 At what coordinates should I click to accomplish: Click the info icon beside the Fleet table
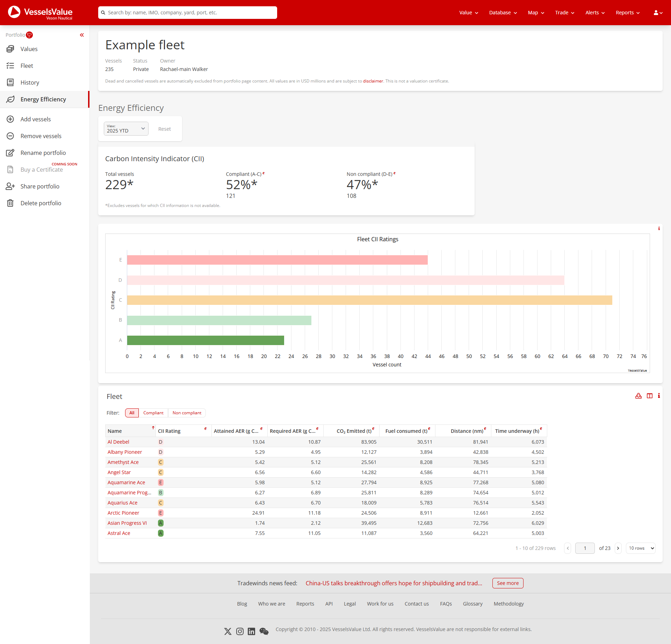coord(659,396)
